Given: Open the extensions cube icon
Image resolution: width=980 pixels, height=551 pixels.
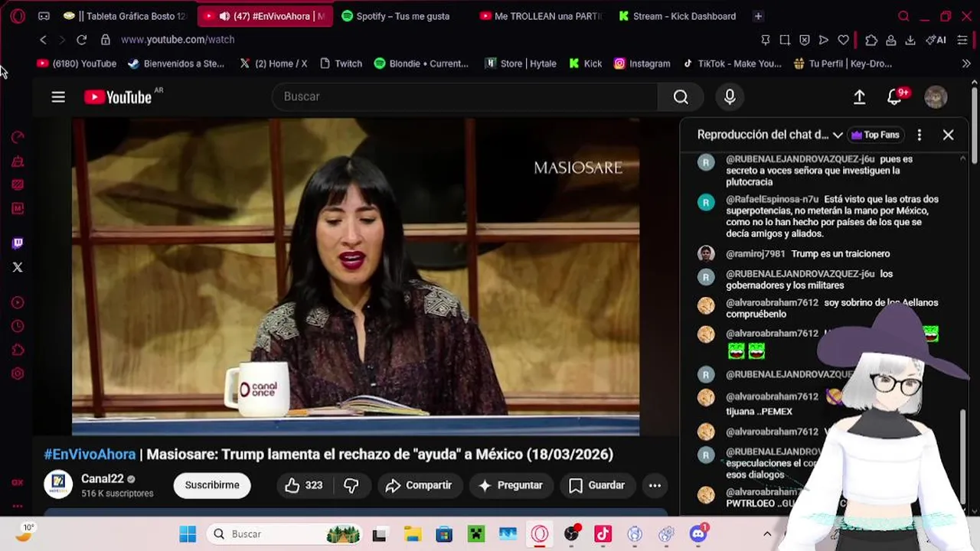Looking at the screenshot, I should [871, 40].
